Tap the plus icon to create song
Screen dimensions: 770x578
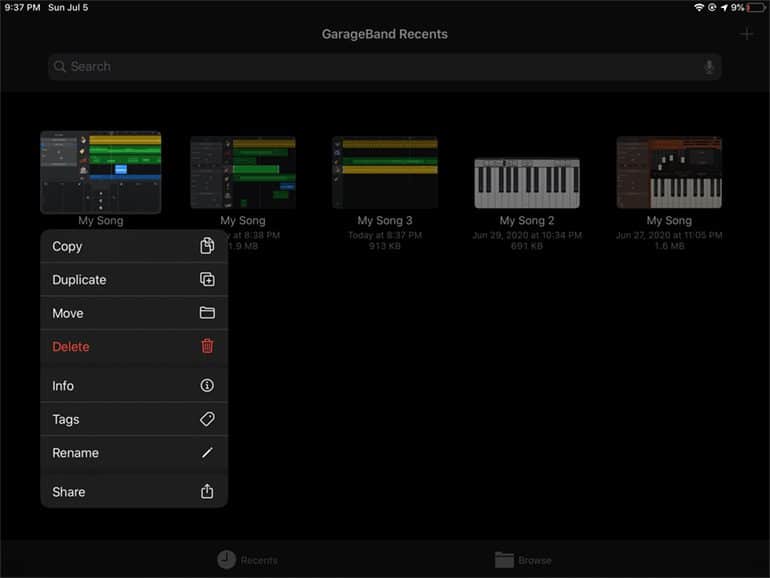pyautogui.click(x=746, y=34)
